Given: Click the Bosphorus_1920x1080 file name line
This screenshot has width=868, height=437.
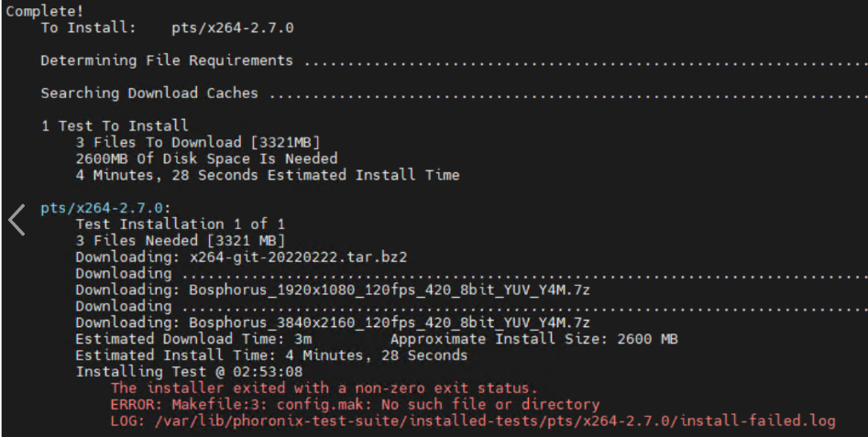Looking at the screenshot, I should coord(333,290).
